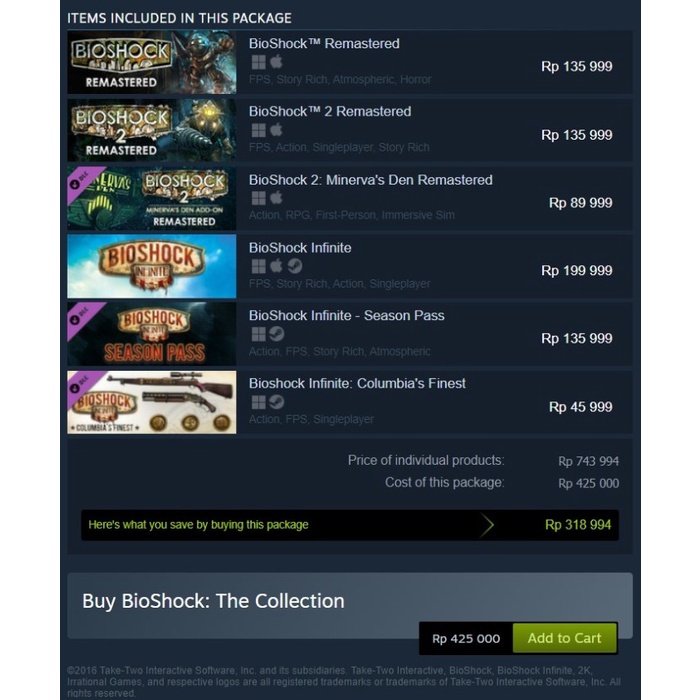Open the BioShock Infinite - Season Pass link

coord(346,316)
